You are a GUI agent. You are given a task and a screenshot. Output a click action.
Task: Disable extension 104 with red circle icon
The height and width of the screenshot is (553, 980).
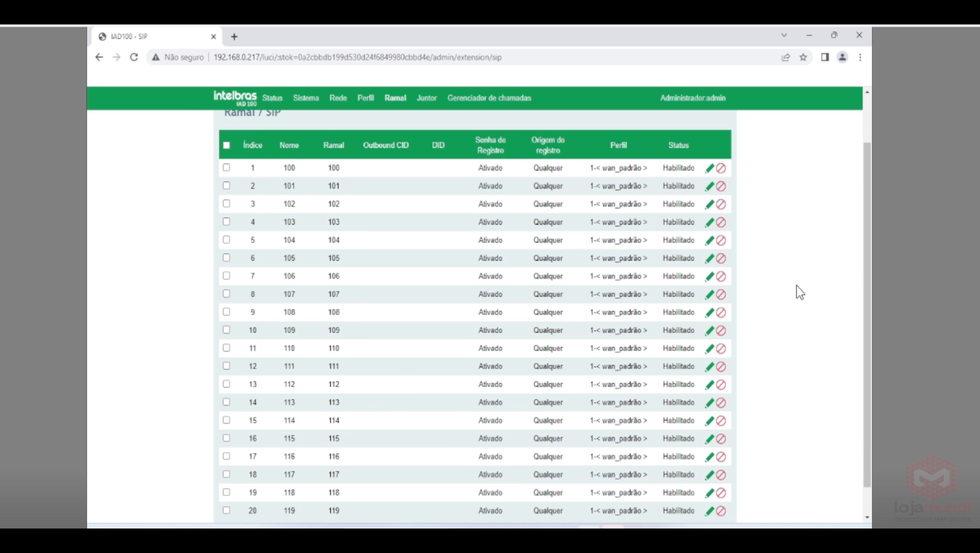coord(721,240)
